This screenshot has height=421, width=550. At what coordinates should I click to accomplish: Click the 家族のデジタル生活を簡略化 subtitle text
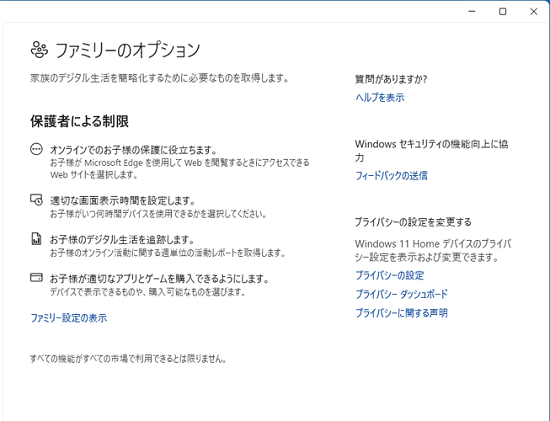point(160,78)
